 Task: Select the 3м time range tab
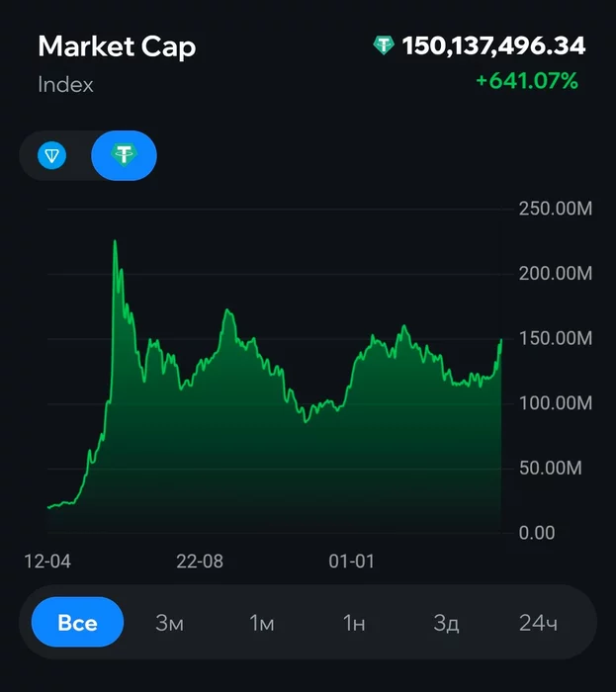point(169,623)
